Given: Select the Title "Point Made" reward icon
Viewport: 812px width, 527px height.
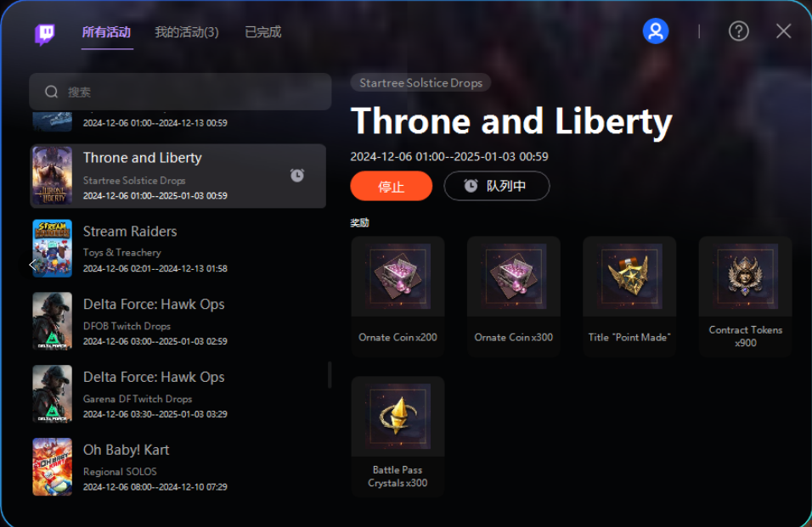Looking at the screenshot, I should click(x=629, y=276).
